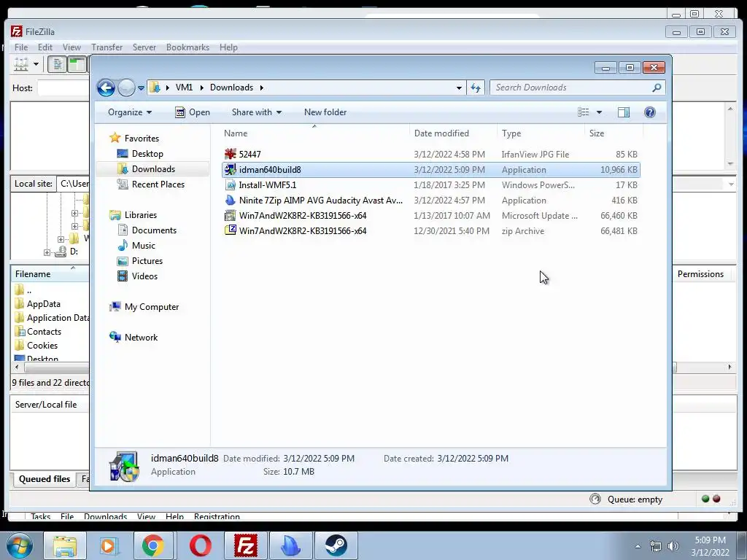The image size is (747, 560).
Task: Expand the D: drive in FileZilla tree
Action: (x=47, y=253)
